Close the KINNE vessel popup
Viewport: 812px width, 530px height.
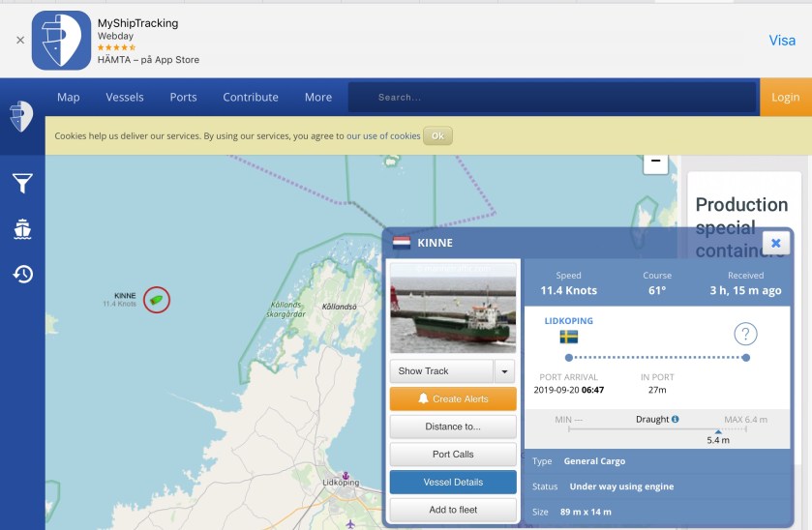point(775,243)
